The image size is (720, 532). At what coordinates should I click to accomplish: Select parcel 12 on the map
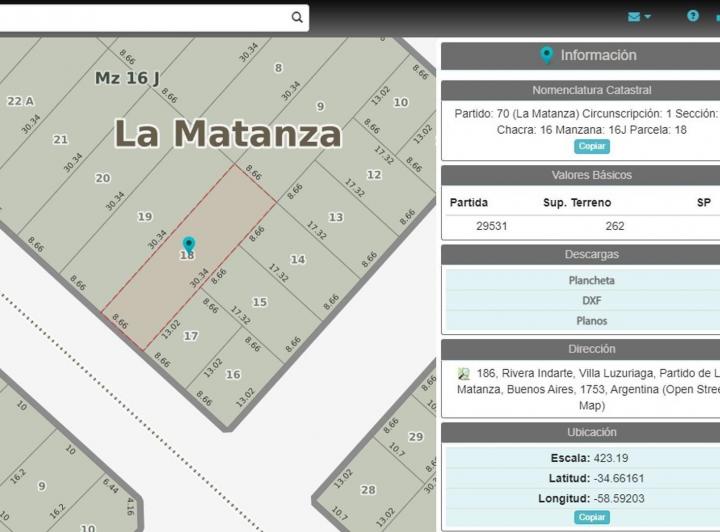374,175
